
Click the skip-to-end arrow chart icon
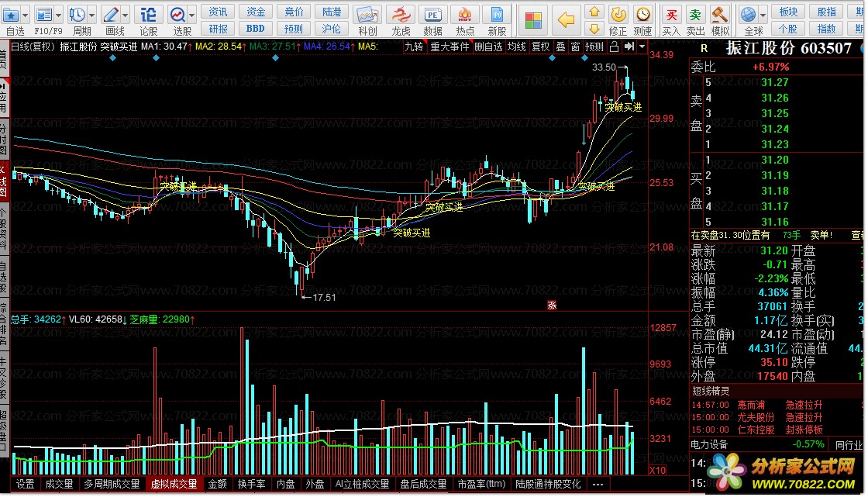pos(629,47)
